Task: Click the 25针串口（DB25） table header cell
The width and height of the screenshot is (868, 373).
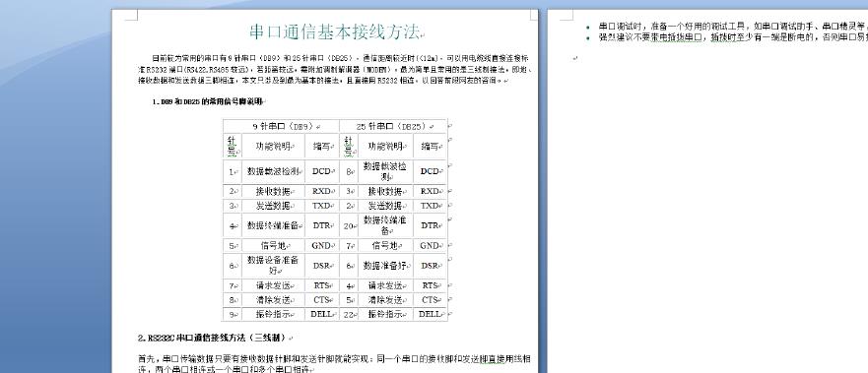Action: pyautogui.click(x=393, y=127)
